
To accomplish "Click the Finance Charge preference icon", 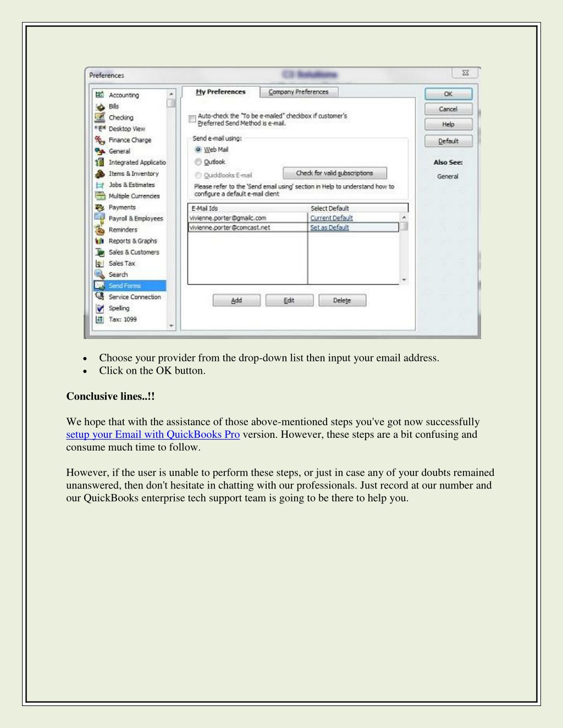I will pos(100,140).
